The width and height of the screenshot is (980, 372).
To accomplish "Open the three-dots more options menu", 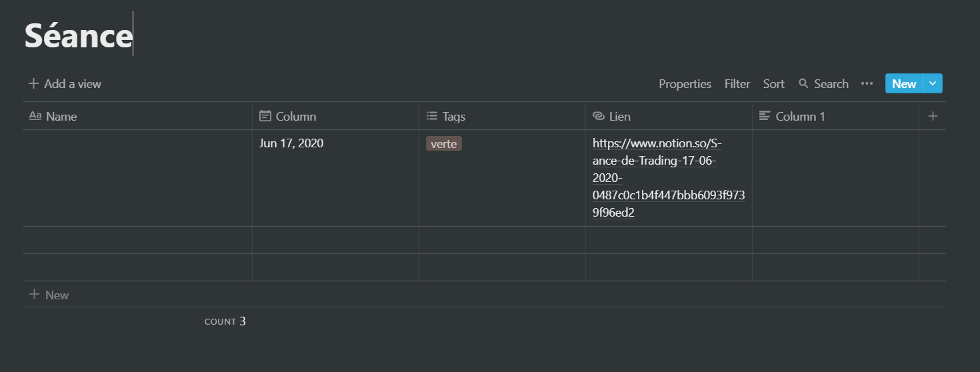I will [867, 83].
